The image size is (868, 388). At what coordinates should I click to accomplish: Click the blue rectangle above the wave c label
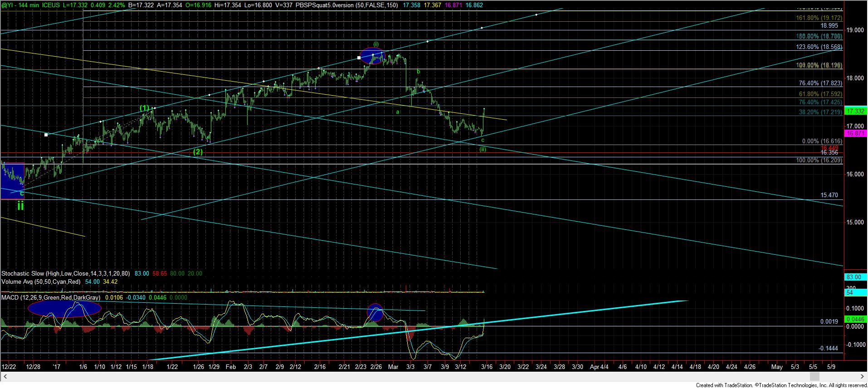coord(12,180)
